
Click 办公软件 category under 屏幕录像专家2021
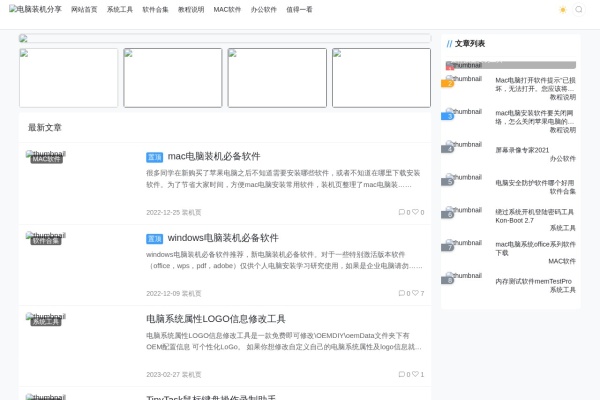(x=562, y=158)
